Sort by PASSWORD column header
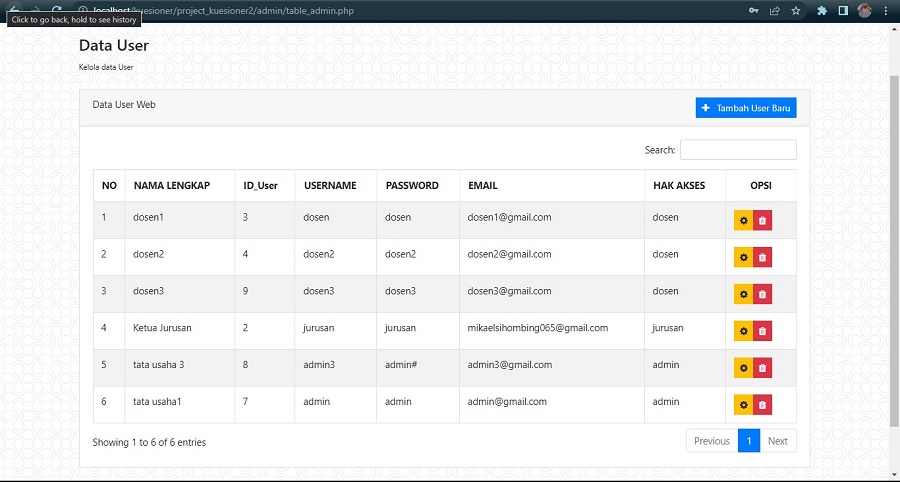 (418, 185)
